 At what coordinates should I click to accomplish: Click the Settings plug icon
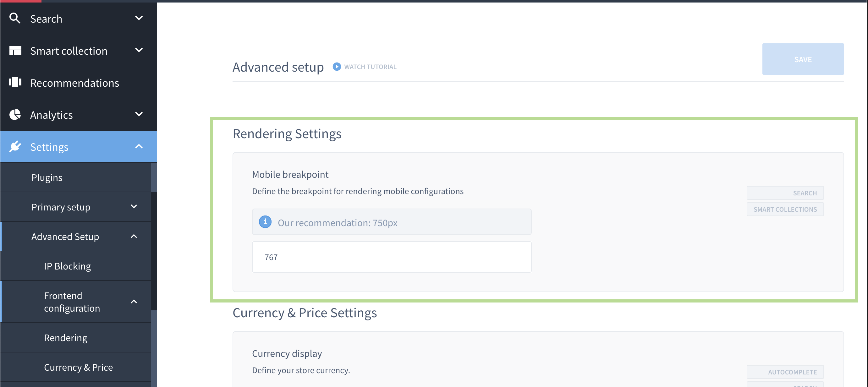(x=15, y=146)
